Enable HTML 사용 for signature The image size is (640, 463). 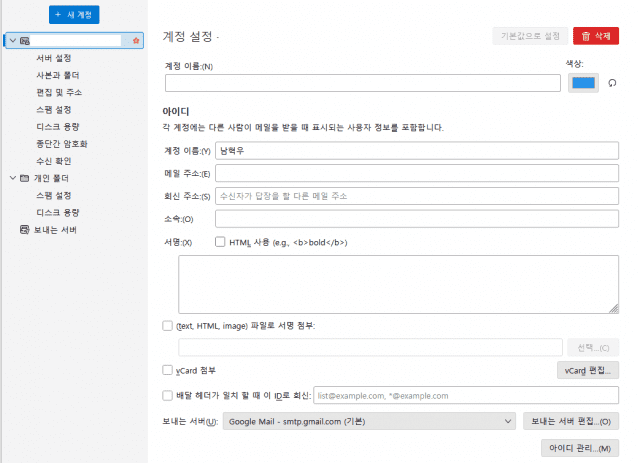coord(220,242)
